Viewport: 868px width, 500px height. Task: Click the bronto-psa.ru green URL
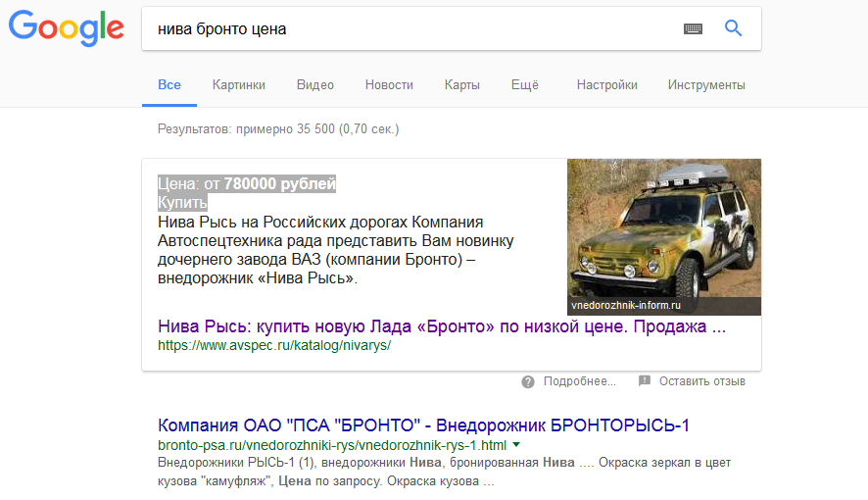pos(331,445)
